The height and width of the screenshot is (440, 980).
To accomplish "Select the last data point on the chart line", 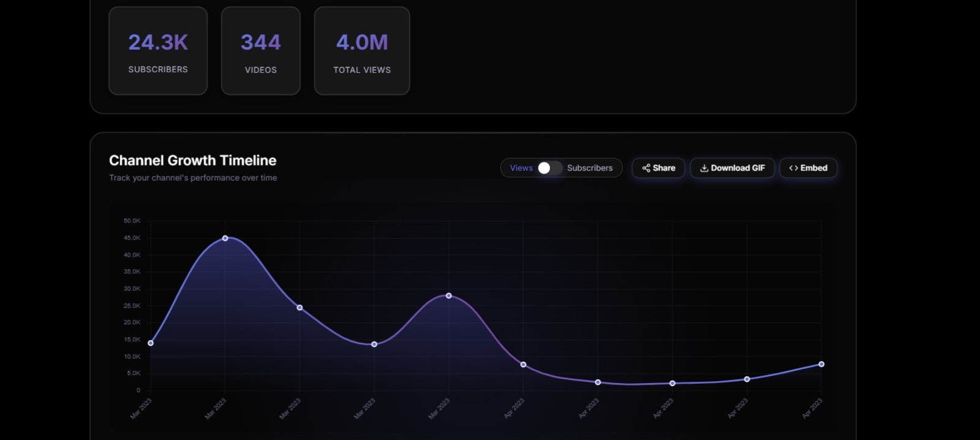I will coord(821,364).
